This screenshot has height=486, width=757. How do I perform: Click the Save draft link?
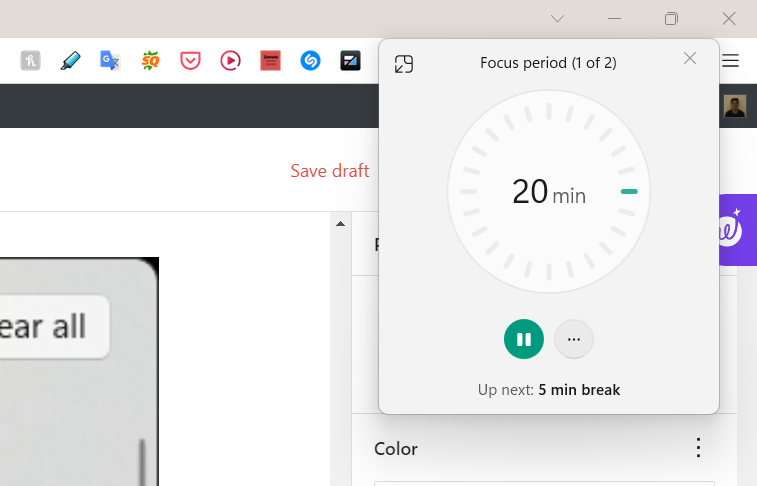(x=330, y=171)
